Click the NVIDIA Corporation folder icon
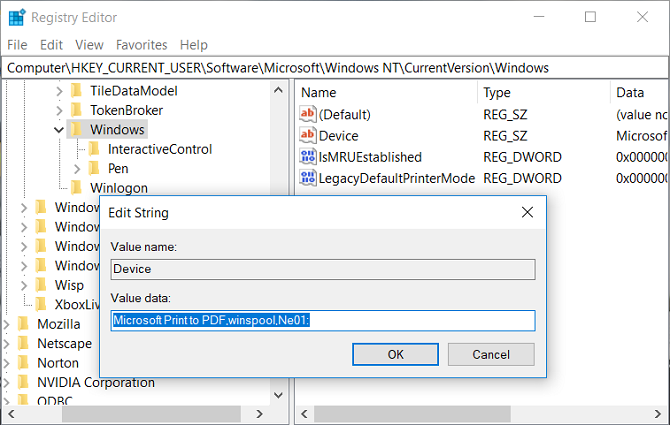This screenshot has width=670, height=425. 24,382
